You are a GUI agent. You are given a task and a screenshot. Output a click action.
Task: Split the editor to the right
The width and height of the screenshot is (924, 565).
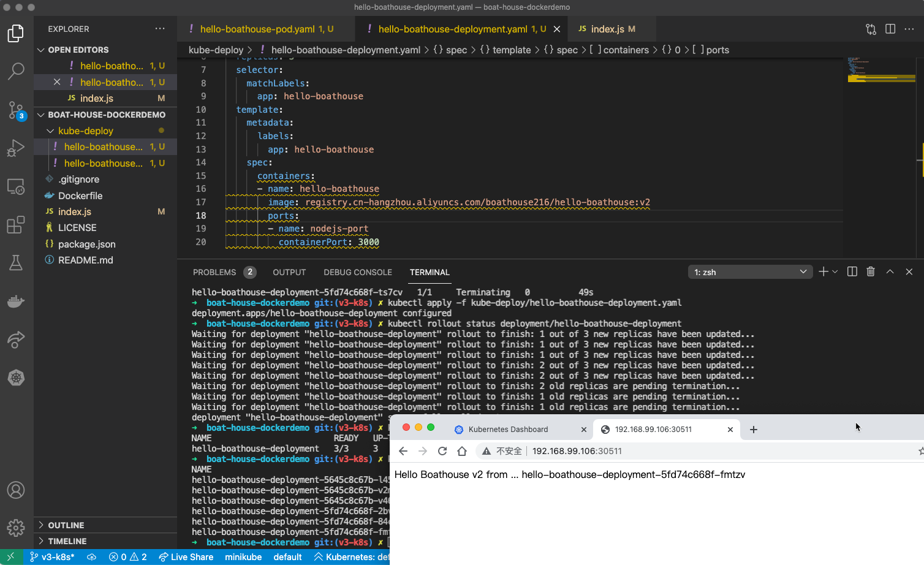pyautogui.click(x=890, y=29)
